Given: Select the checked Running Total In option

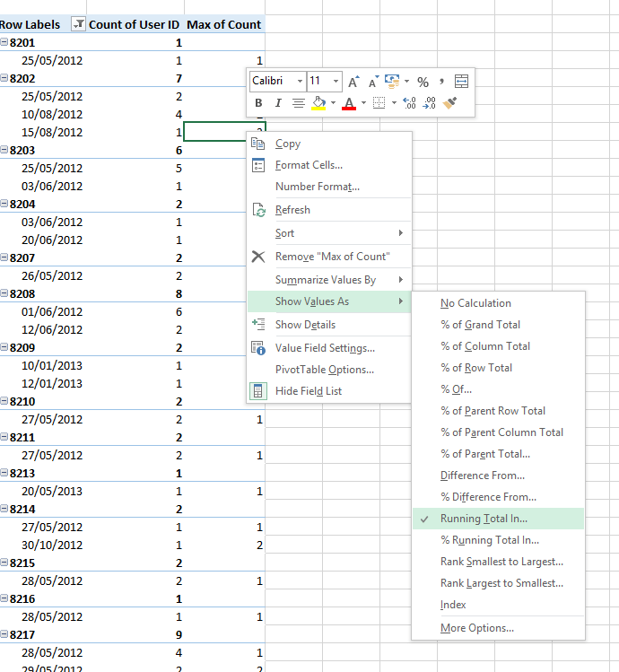Looking at the screenshot, I should pyautogui.click(x=484, y=519).
